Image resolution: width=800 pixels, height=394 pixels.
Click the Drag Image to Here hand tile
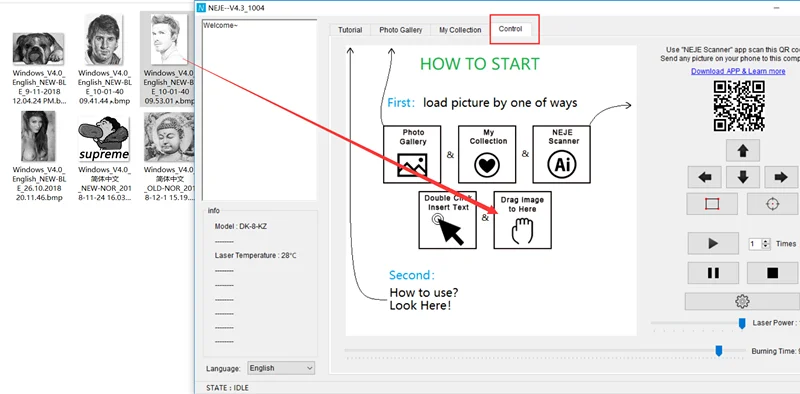click(x=522, y=220)
